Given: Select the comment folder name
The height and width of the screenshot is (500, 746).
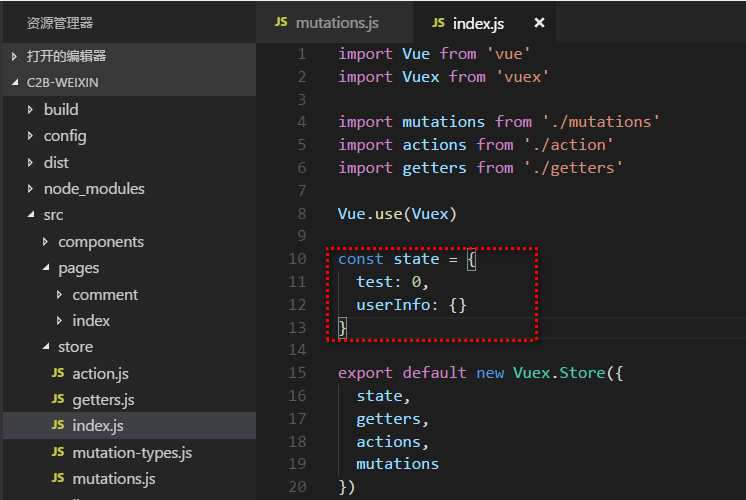Looking at the screenshot, I should click(105, 295).
